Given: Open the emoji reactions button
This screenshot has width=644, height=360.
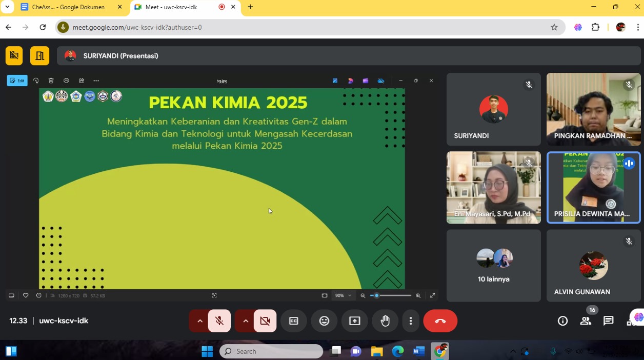Looking at the screenshot, I should tap(324, 321).
